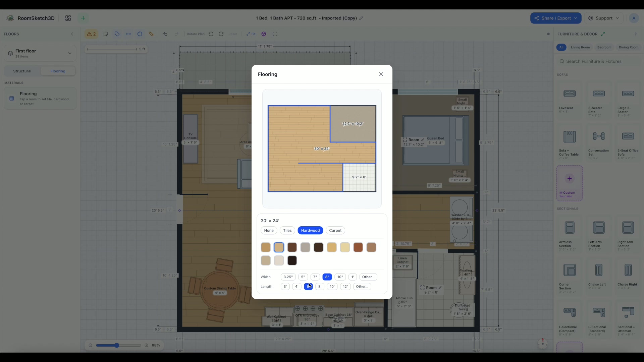Rotate plan clockwise icon
Viewport: 644px width, 362px height.
coord(221,34)
